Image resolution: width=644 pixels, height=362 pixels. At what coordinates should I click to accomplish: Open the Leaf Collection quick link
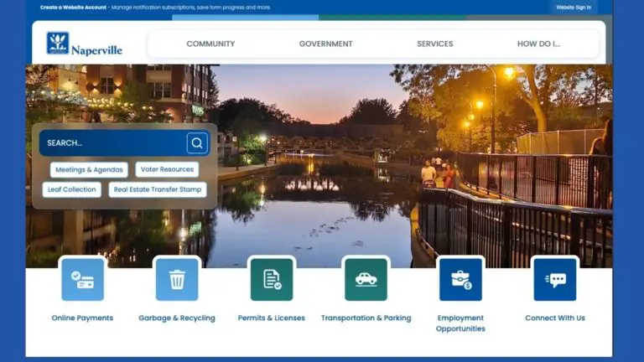click(x=72, y=189)
